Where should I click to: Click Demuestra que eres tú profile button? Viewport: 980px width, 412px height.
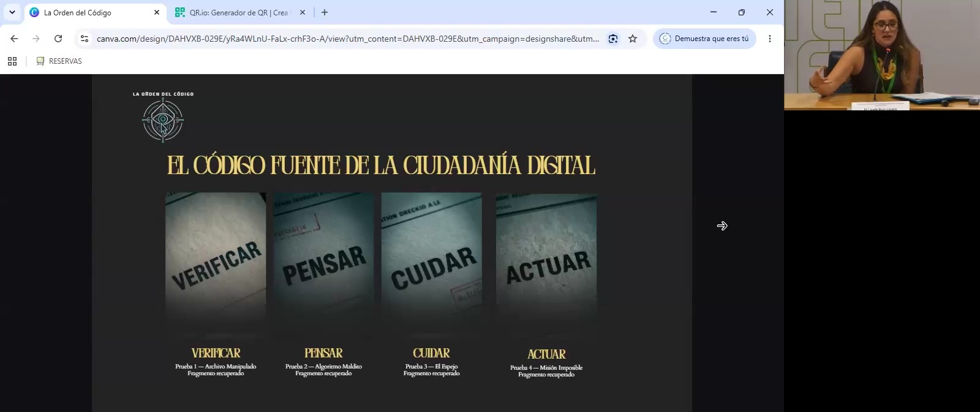click(x=704, y=39)
